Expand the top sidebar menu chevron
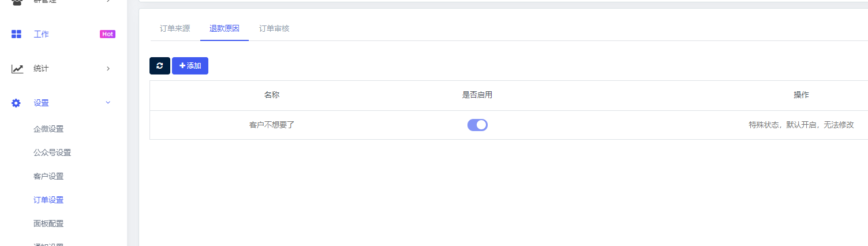Screen dimensions: 868x246 108,2
